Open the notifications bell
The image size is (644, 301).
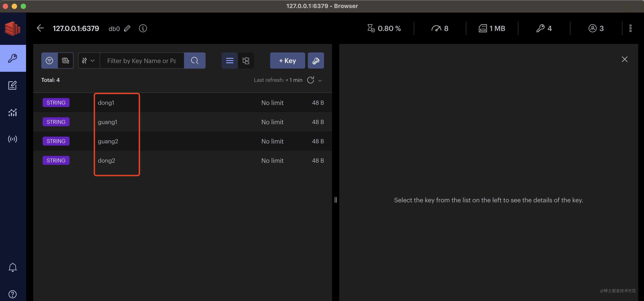[13, 267]
